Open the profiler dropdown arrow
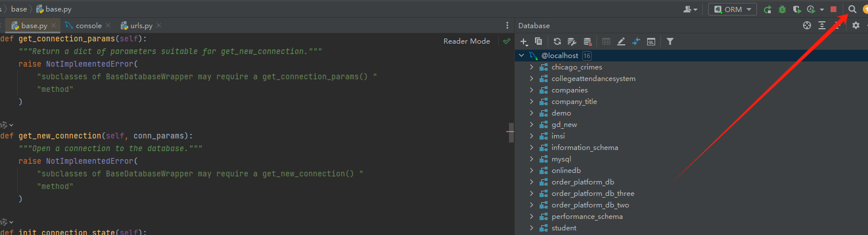The height and width of the screenshot is (235, 868). [822, 10]
